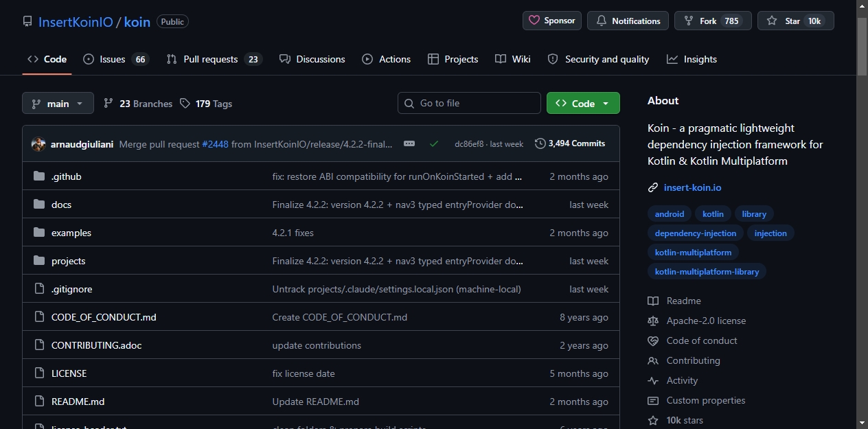
Task: Select the injection topic tag
Action: click(770, 233)
